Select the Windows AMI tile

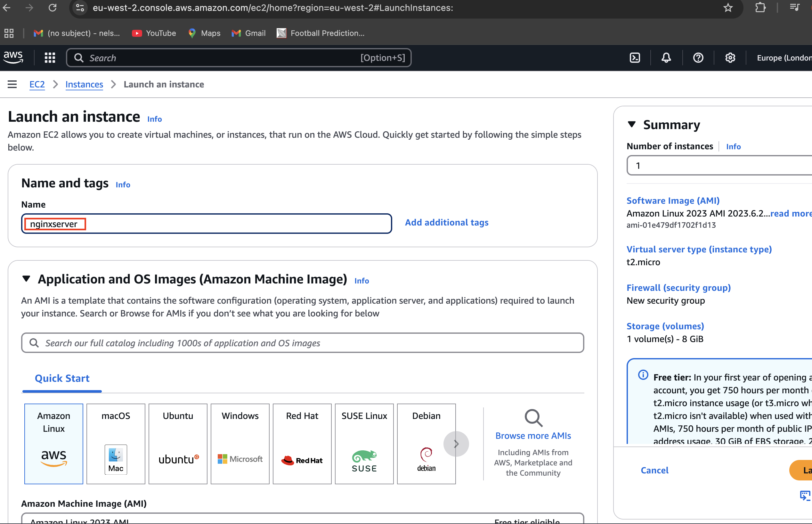tap(240, 444)
